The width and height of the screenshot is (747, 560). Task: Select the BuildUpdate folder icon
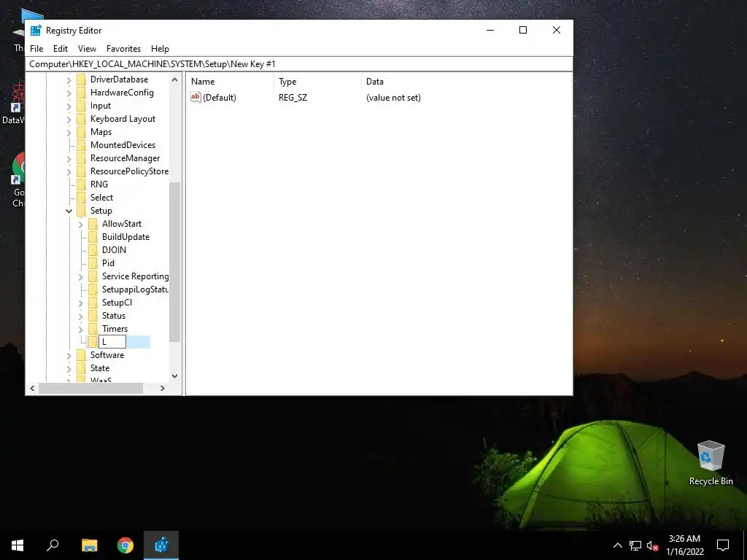click(x=93, y=237)
